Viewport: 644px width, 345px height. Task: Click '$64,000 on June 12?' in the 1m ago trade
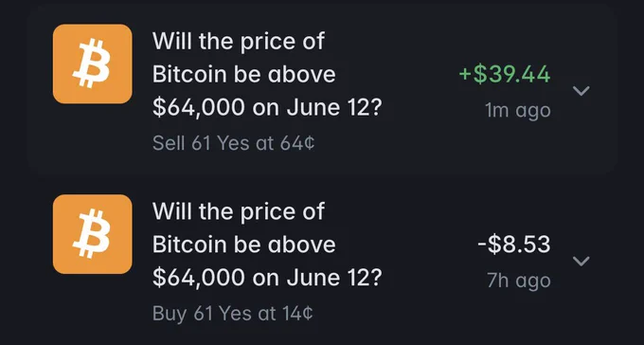267,108
